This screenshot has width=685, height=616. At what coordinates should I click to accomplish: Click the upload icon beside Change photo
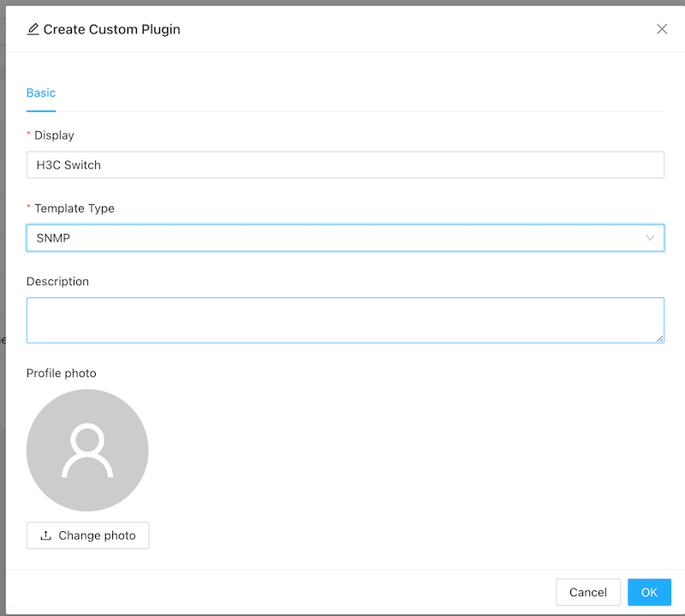tap(46, 535)
